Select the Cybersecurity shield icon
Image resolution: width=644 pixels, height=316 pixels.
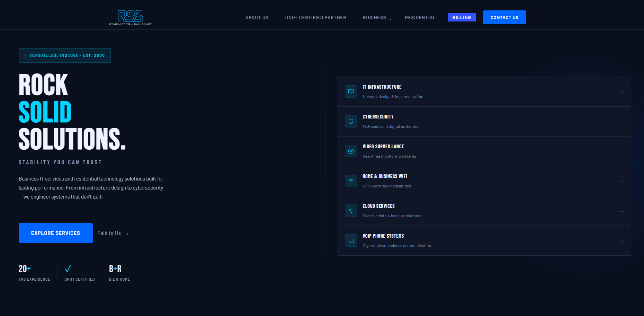click(351, 121)
